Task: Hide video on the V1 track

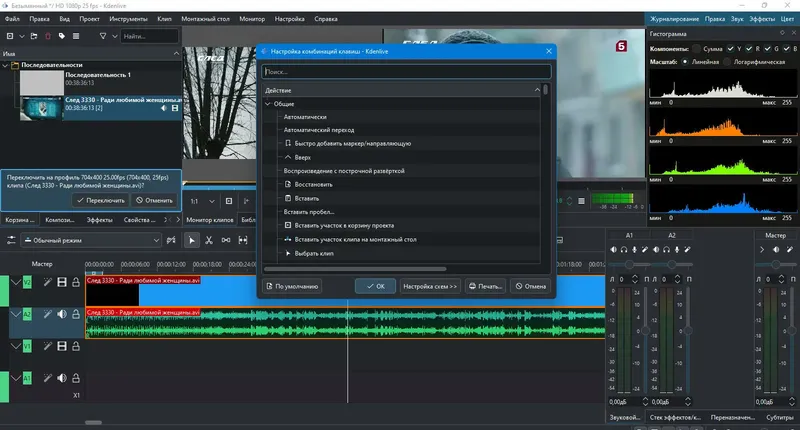Action: coord(61,346)
